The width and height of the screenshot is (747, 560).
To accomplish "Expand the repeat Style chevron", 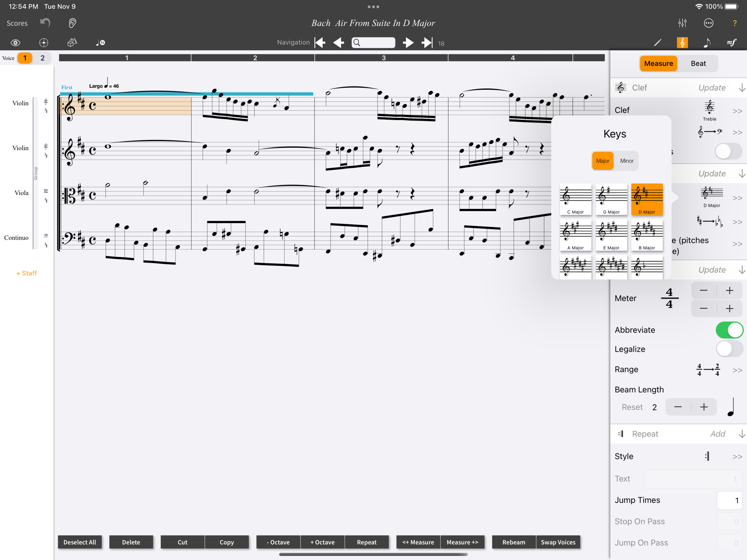I will pyautogui.click(x=737, y=457).
